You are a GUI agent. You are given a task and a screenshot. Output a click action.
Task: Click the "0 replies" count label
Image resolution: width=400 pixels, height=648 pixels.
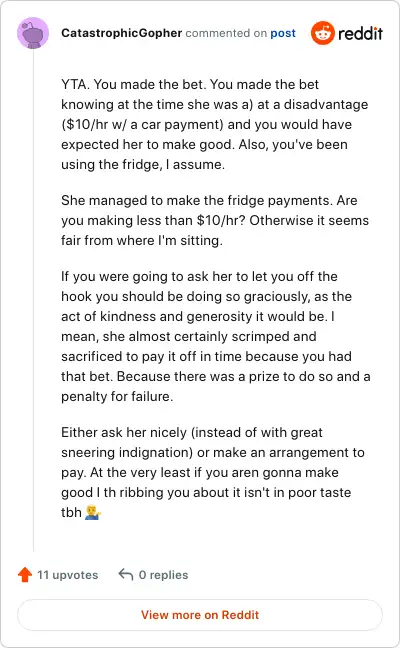pos(164,575)
